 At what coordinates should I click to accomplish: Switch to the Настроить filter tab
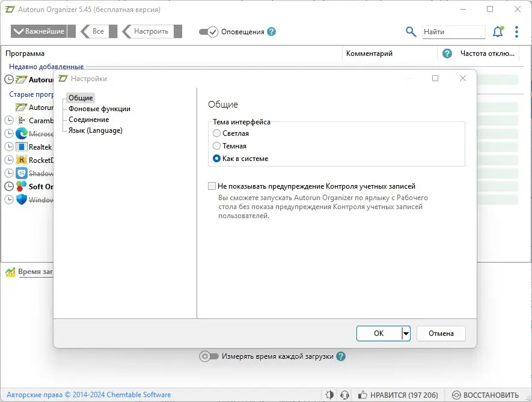pyautogui.click(x=151, y=31)
